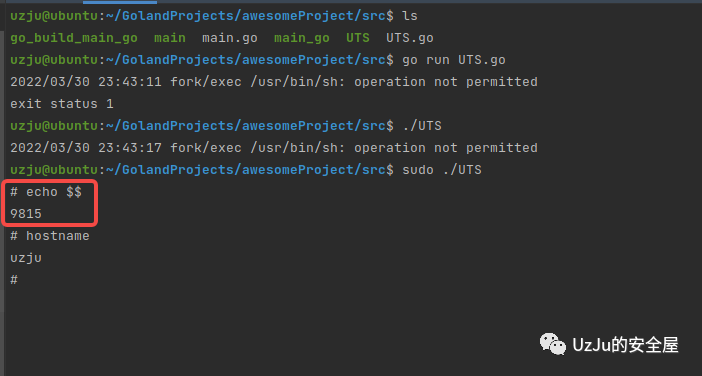This screenshot has height=376, width=702.
Task: Click the UTS.go file in listing
Action: (x=410, y=38)
